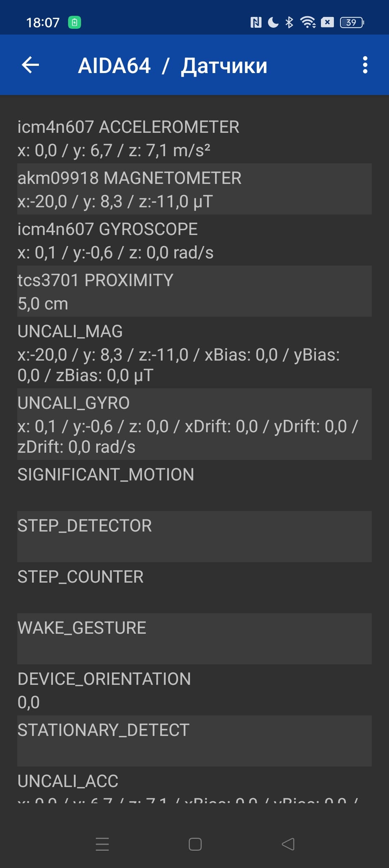
Task: Tap the DEVICE_ORIENTATION sensor entry
Action: tap(194, 690)
